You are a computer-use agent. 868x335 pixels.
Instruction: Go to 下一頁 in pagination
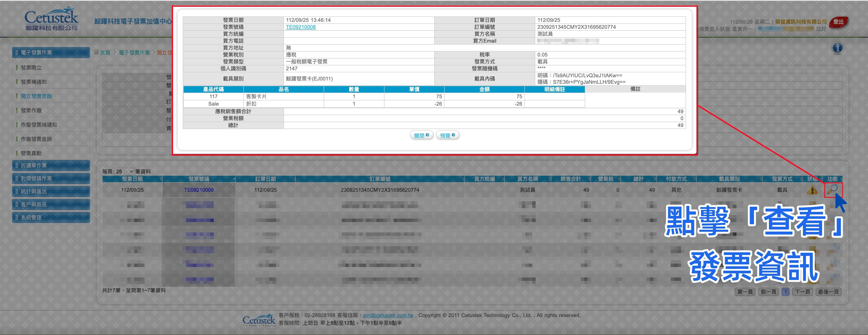802,292
